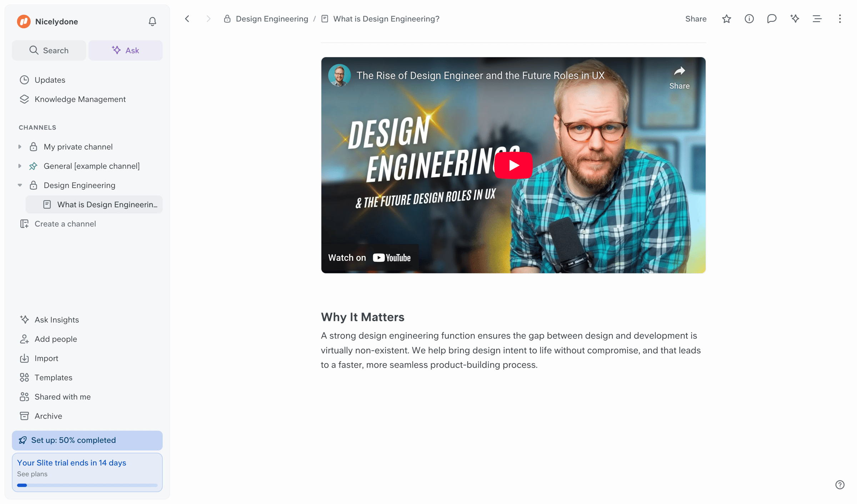Click Set up 50% completed banner

(x=87, y=440)
